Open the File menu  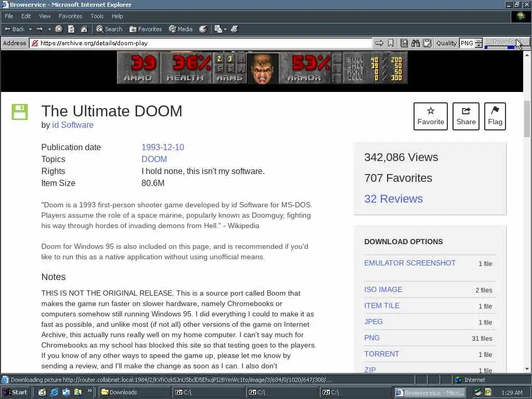[9, 16]
